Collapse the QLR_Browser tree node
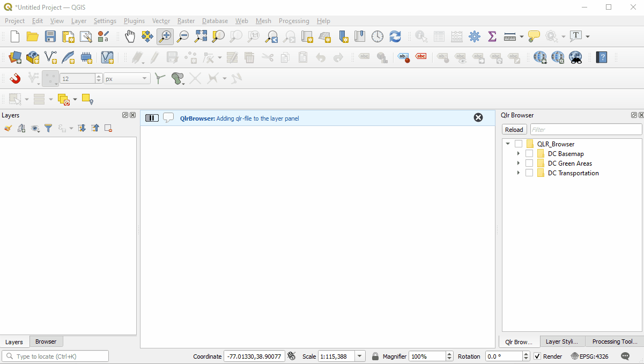 (x=507, y=144)
